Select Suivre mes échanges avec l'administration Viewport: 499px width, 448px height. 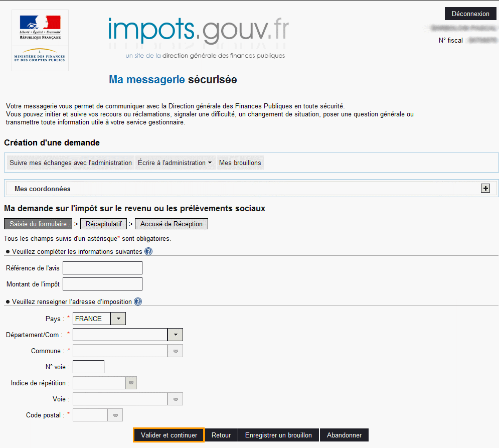(x=71, y=163)
